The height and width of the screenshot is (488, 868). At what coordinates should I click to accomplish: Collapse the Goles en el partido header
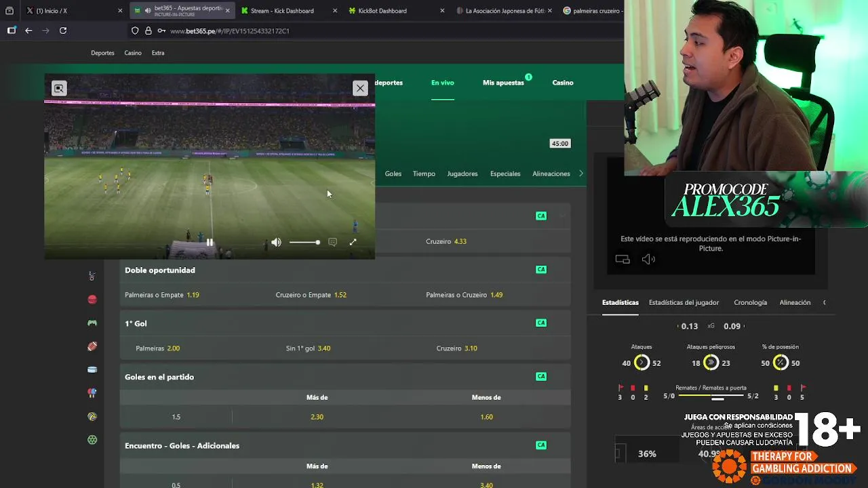pos(345,377)
